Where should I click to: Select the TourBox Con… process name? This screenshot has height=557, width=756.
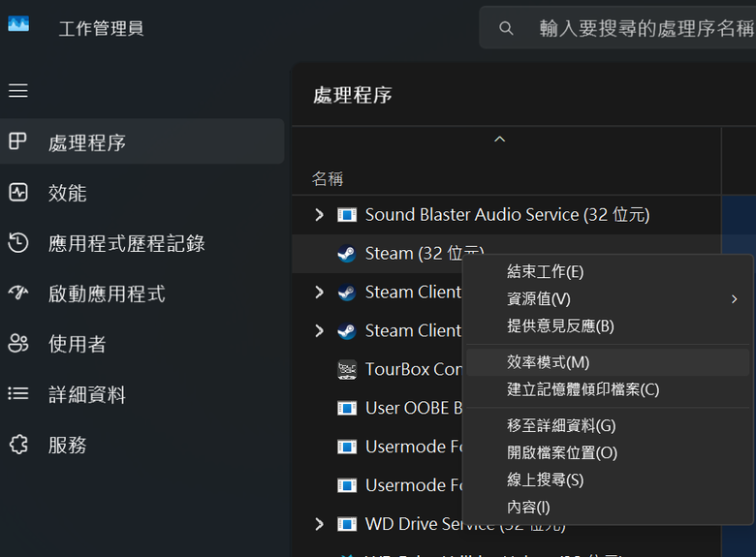(413, 370)
